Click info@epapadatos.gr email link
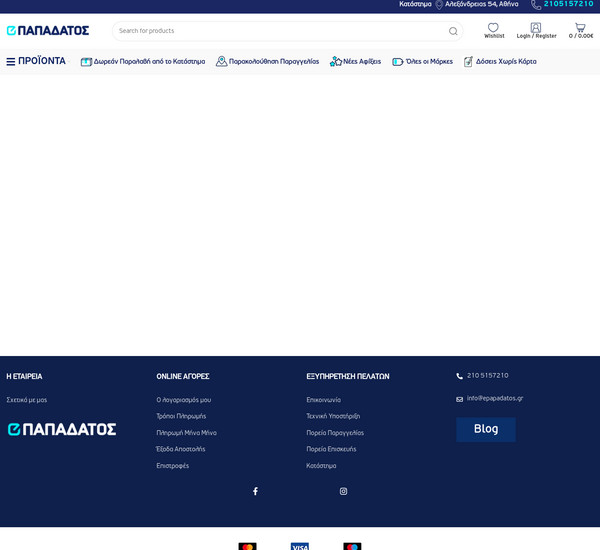600x550 pixels. [495, 398]
